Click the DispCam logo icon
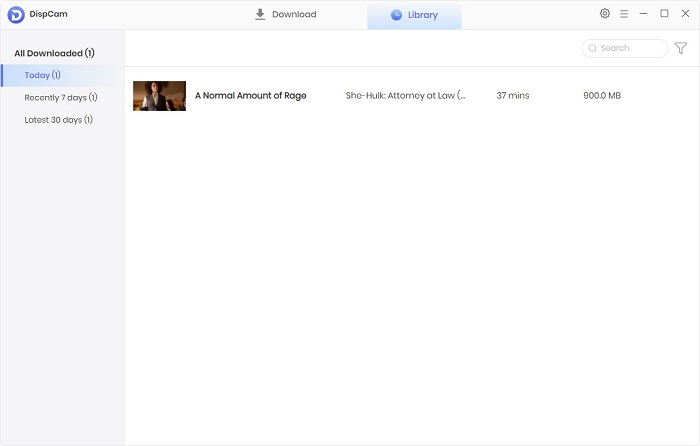 [x=15, y=15]
